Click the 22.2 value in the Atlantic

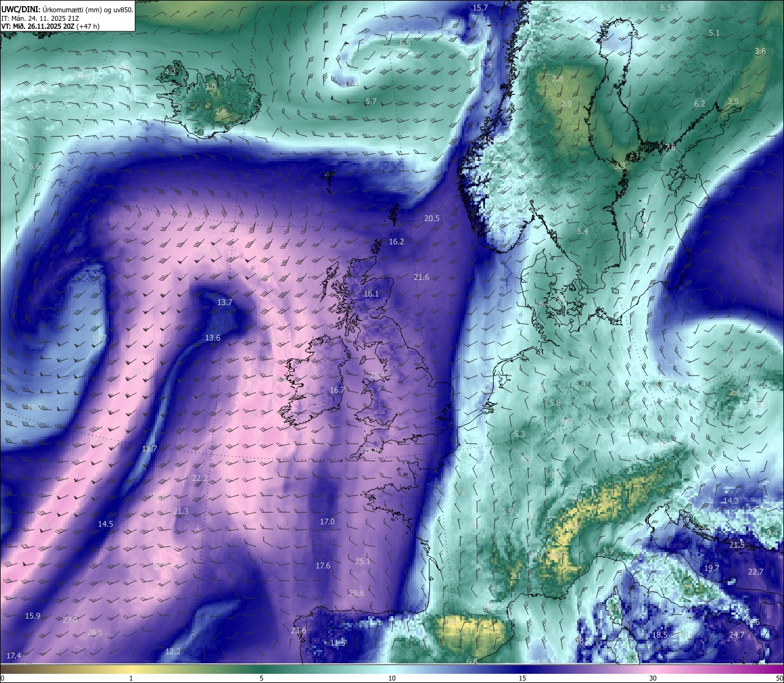[x=200, y=478]
